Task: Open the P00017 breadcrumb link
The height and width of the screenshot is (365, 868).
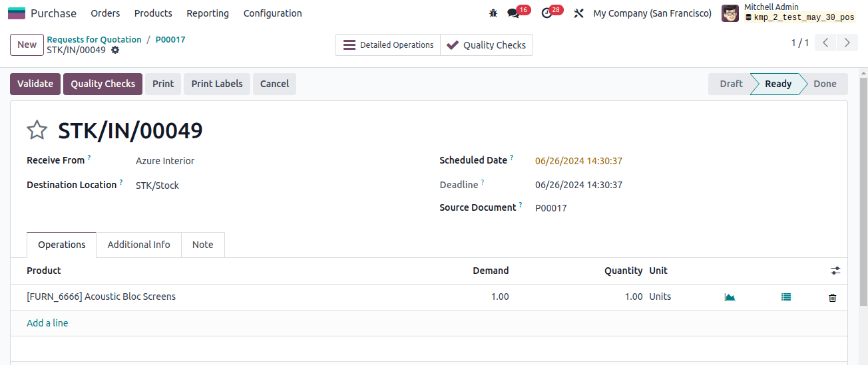Action: pos(170,39)
